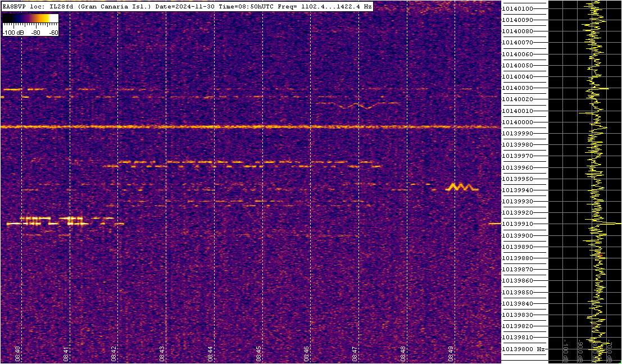Image resolution: width=622 pixels, height=364 pixels.
Task: Select frequency label 10140050
Action: [517, 65]
